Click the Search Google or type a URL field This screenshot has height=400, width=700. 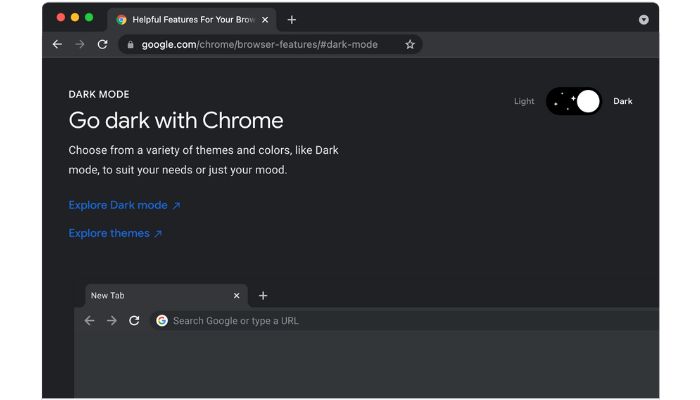[404, 321]
